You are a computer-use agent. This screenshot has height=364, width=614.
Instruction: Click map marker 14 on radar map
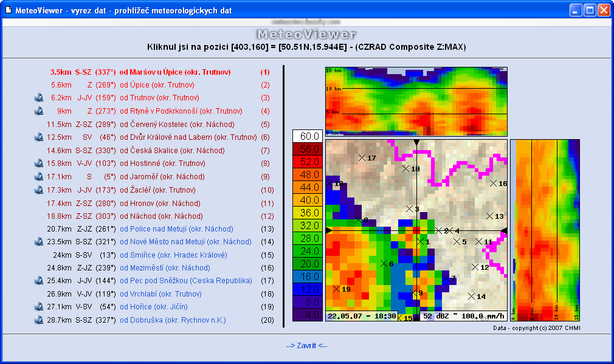472,297
